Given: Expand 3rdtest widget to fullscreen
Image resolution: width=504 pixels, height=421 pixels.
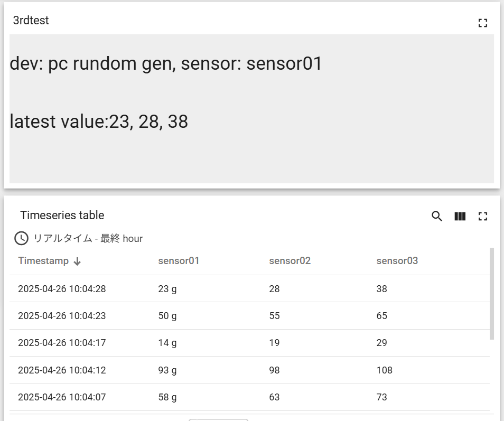Looking at the screenshot, I should (x=482, y=23).
